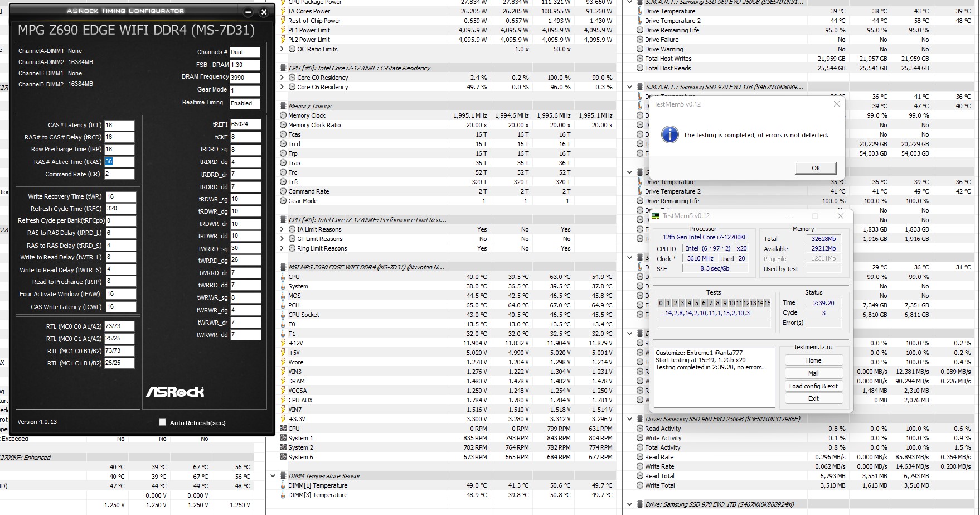The height and width of the screenshot is (515, 980).
Task: Click the Write Recovery Time (tWR) field
Action: coord(120,196)
